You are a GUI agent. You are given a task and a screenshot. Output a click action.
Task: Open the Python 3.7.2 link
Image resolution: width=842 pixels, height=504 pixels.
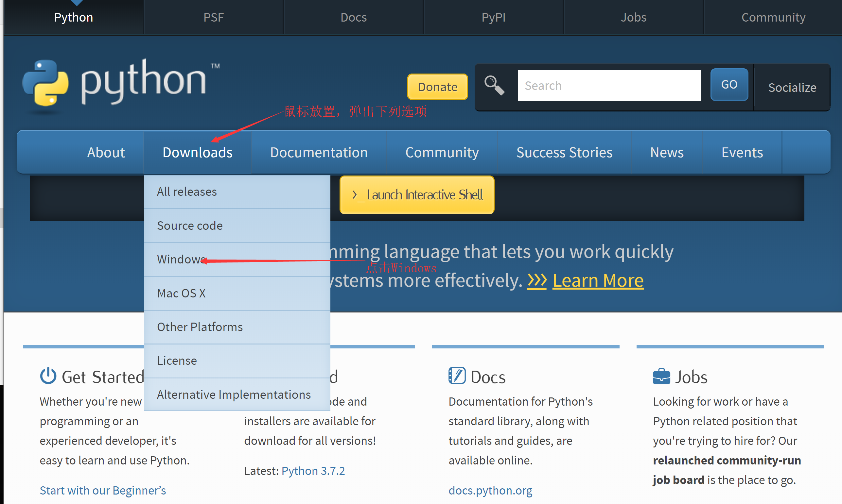point(313,471)
